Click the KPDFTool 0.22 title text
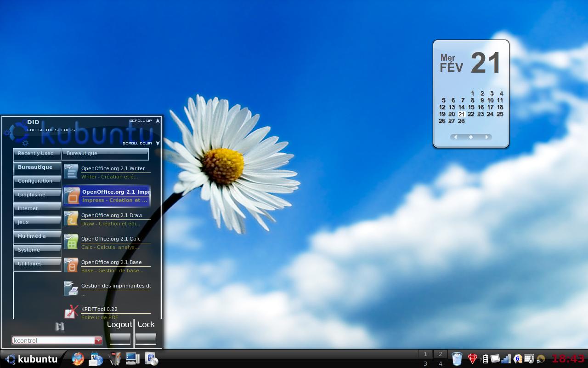 [x=99, y=309]
